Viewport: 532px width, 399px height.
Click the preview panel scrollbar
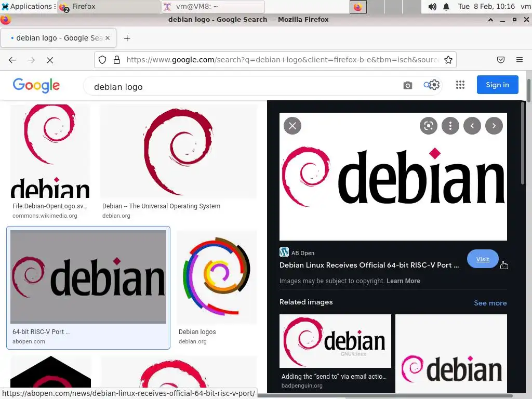click(x=523, y=143)
